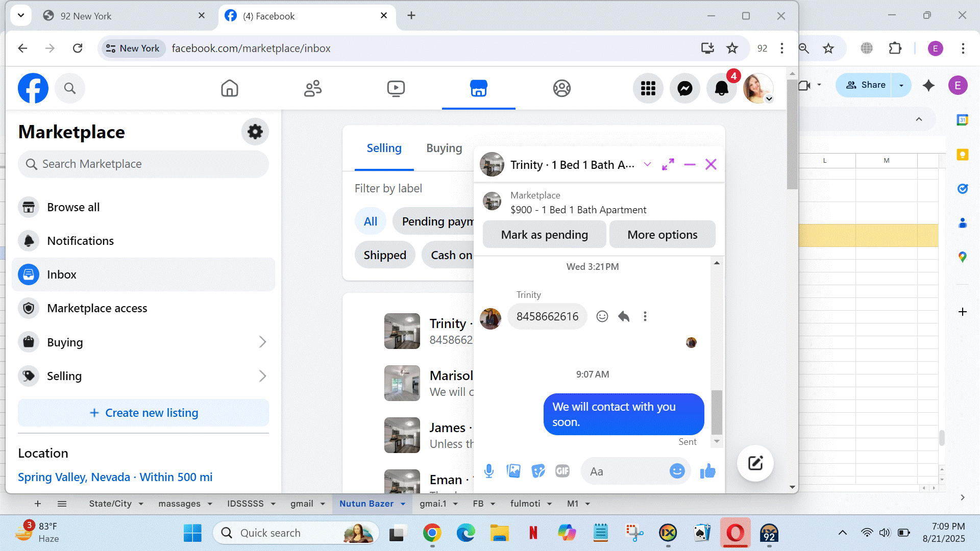The height and width of the screenshot is (551, 980).
Task: Expand the Buying sidebar section
Action: 262,342
